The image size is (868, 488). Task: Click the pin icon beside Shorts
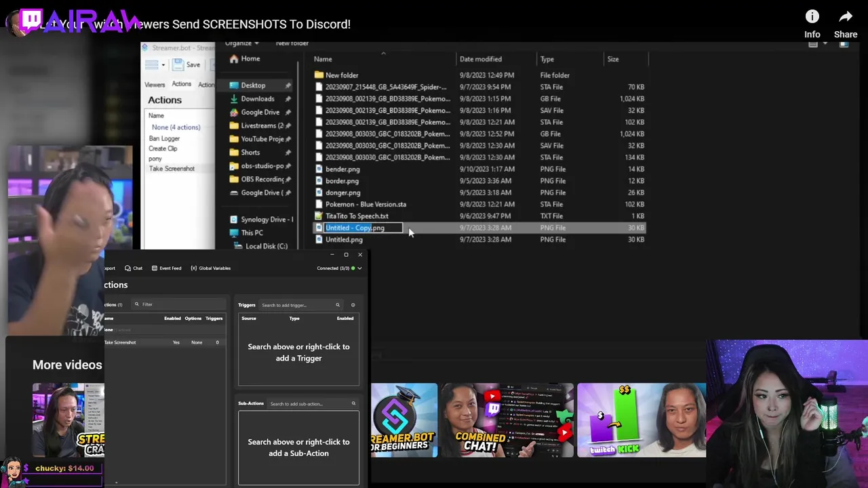click(x=288, y=152)
